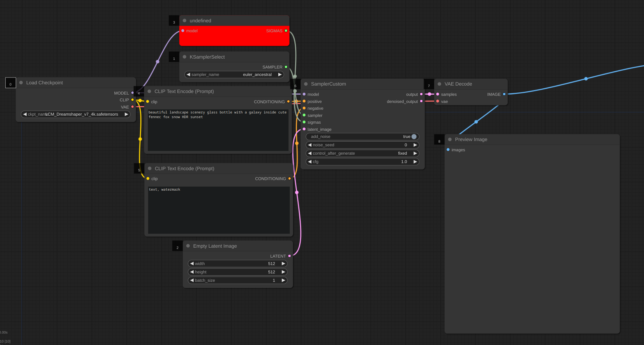Click the KSamplerSelect node collapse dot

click(x=185, y=57)
